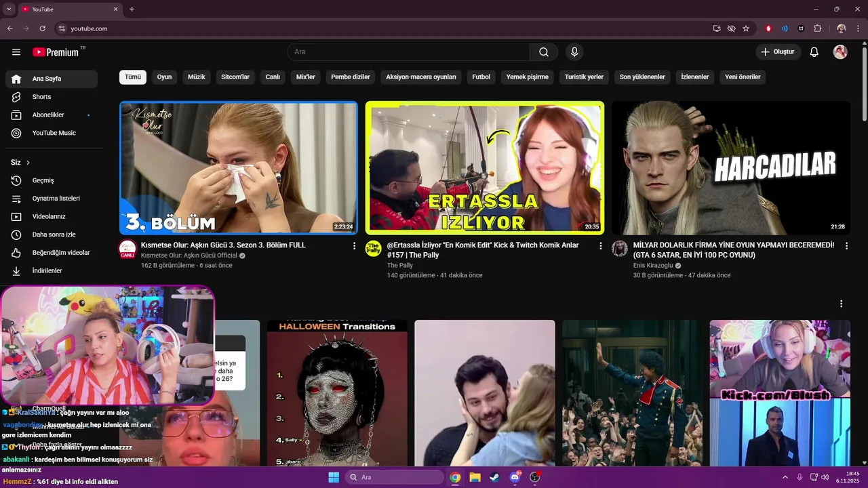Play the Kick.com/Blush short
Screen dimensions: 868x488
[780, 393]
